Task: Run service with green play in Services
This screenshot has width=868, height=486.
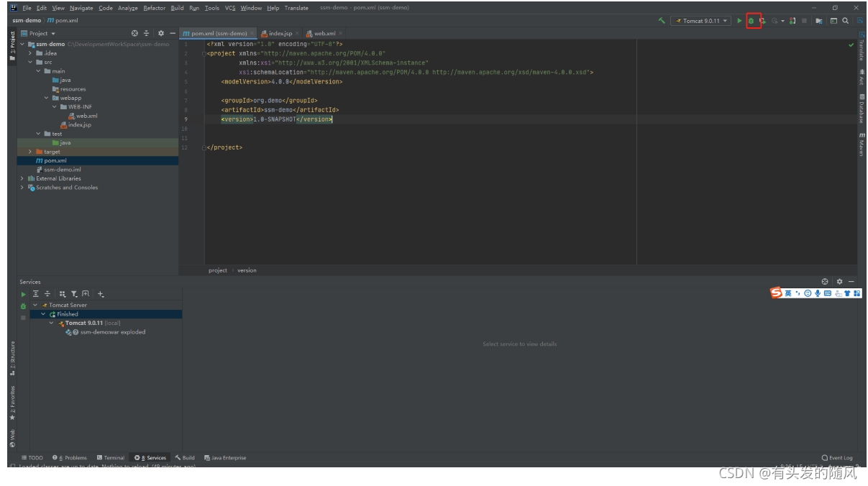Action: point(23,294)
